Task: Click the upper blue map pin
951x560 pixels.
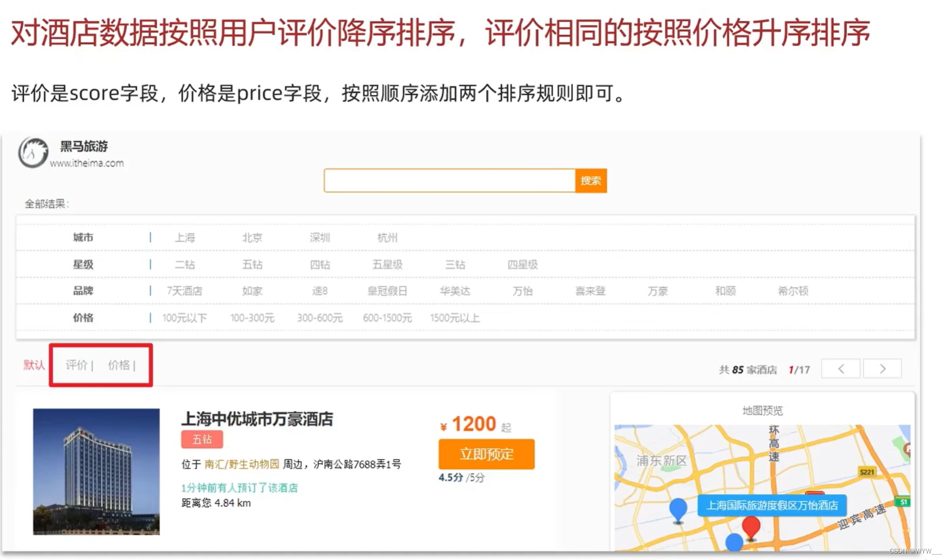Action: pos(679,510)
